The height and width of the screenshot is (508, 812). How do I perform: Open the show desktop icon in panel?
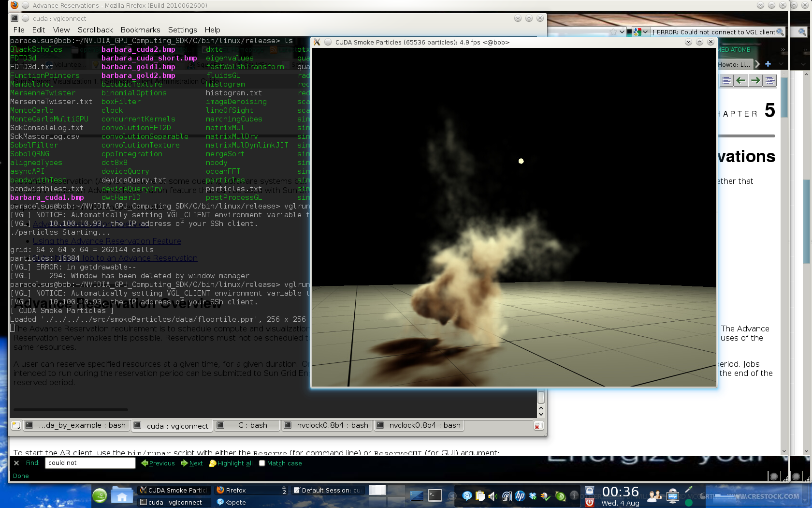(417, 495)
